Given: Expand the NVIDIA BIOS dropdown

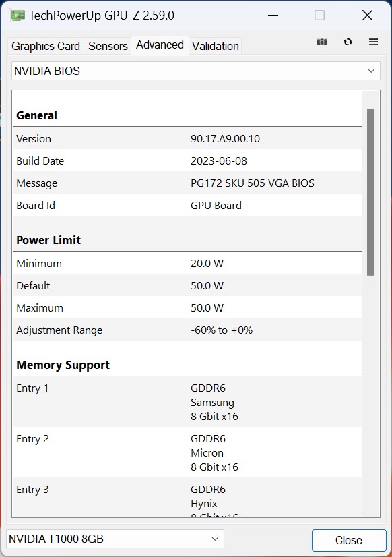Looking at the screenshot, I should pos(196,71).
